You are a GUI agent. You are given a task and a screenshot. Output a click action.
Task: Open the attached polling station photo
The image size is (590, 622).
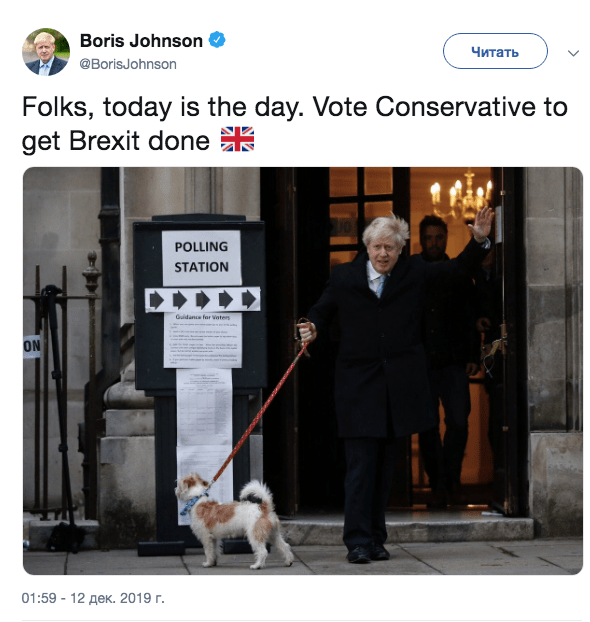(x=303, y=371)
